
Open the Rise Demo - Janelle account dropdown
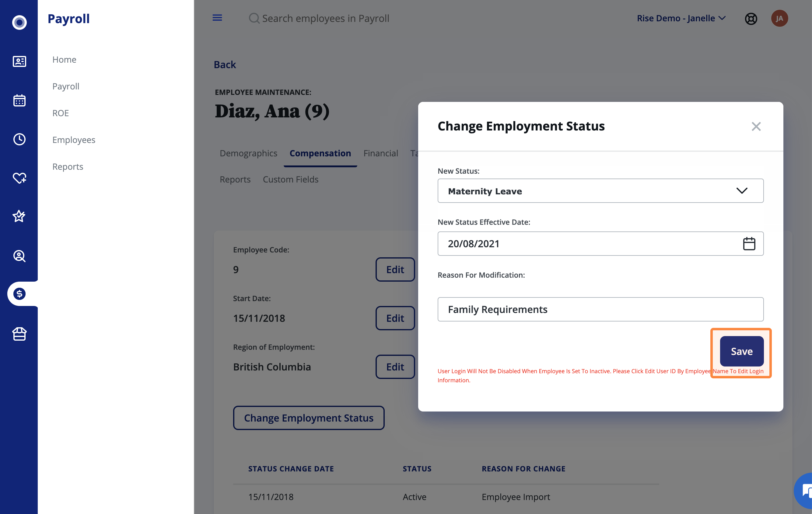point(681,18)
